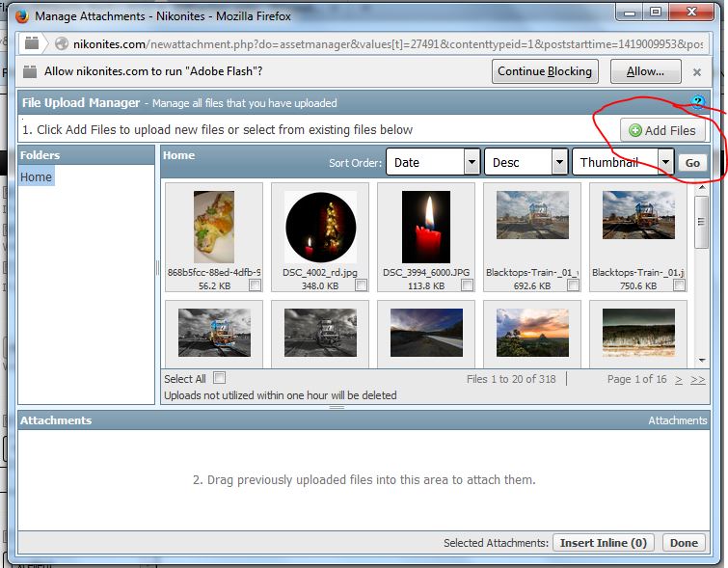The height and width of the screenshot is (568, 728).
Task: Click the red candle thumbnail image
Action: click(425, 227)
